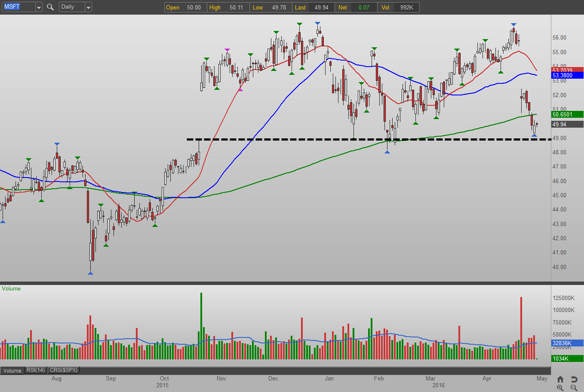Click the red 53.7039 moving average label
The height and width of the screenshot is (392, 584).
(567, 70)
